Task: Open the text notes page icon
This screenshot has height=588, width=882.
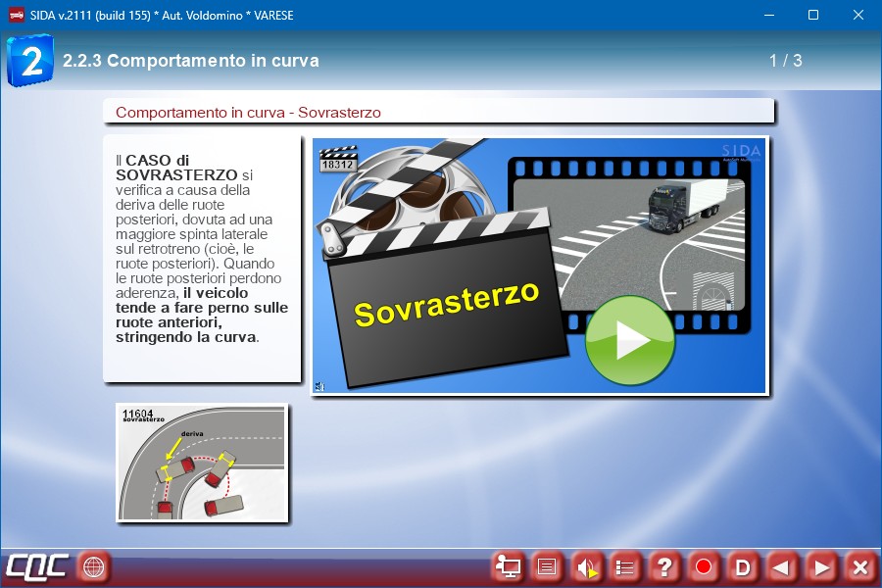Action: pos(547,566)
